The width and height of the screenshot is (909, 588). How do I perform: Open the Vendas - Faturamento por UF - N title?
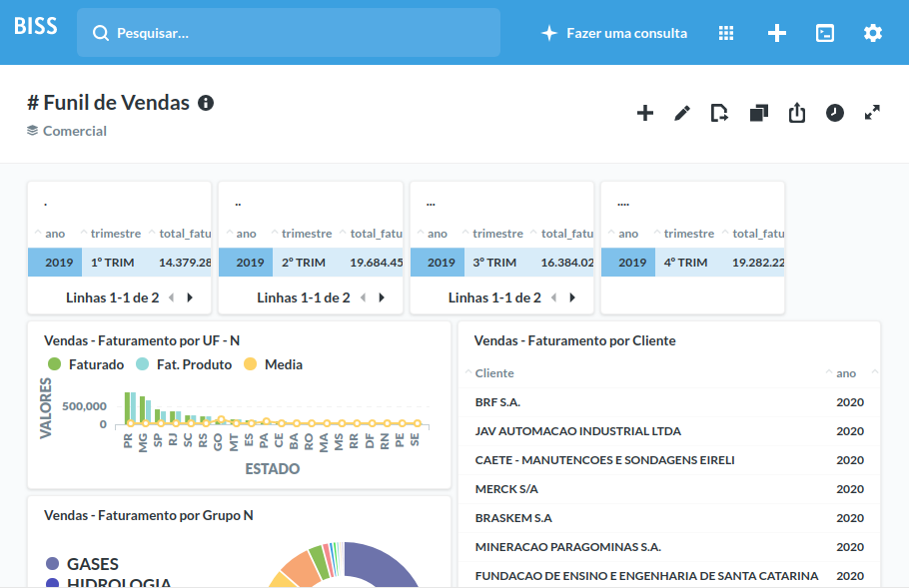(142, 340)
